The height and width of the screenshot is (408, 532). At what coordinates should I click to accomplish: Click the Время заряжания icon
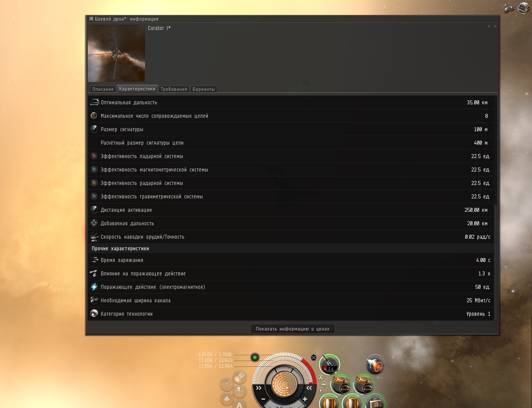94,260
